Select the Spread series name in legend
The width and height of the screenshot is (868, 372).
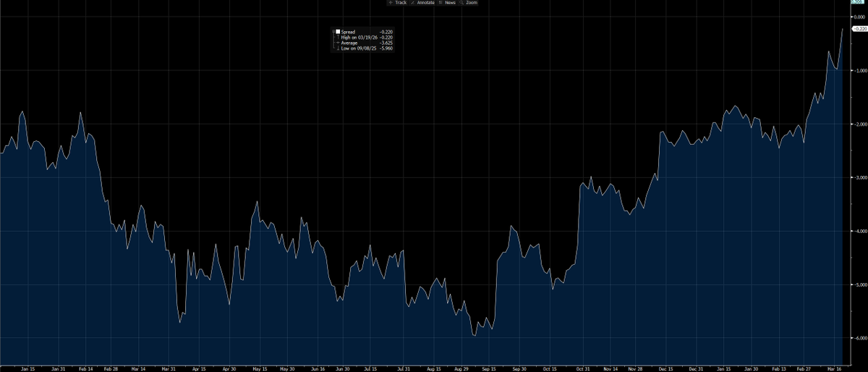[x=346, y=32]
